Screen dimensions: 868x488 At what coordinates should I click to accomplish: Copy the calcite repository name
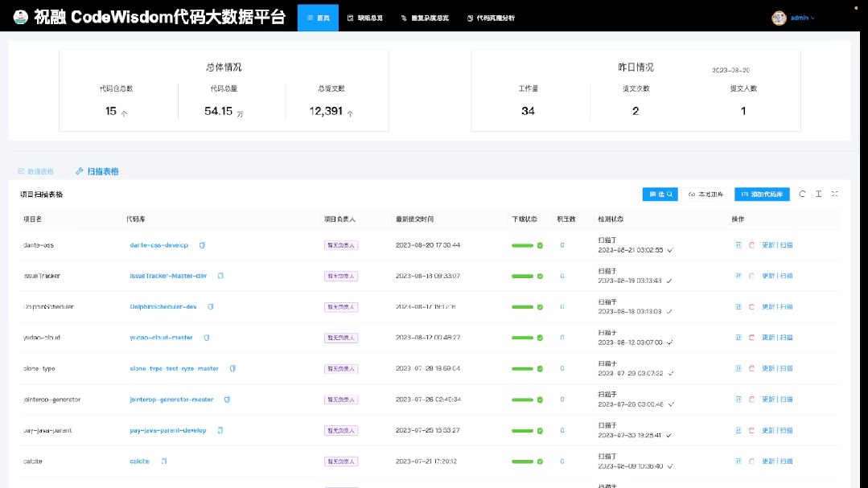tap(164, 461)
